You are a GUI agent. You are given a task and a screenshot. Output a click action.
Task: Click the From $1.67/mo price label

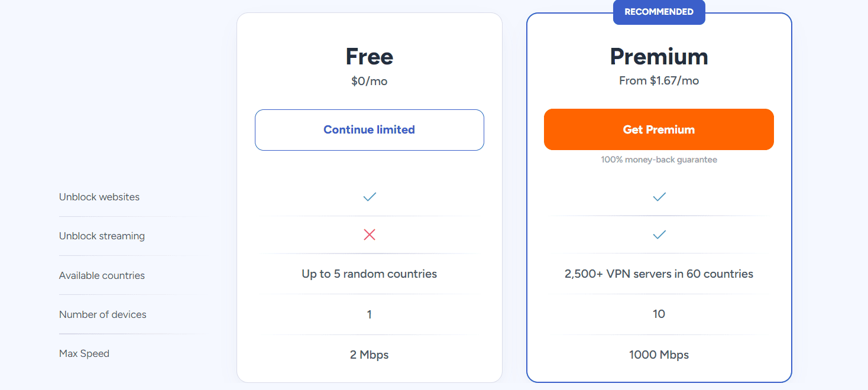point(659,81)
